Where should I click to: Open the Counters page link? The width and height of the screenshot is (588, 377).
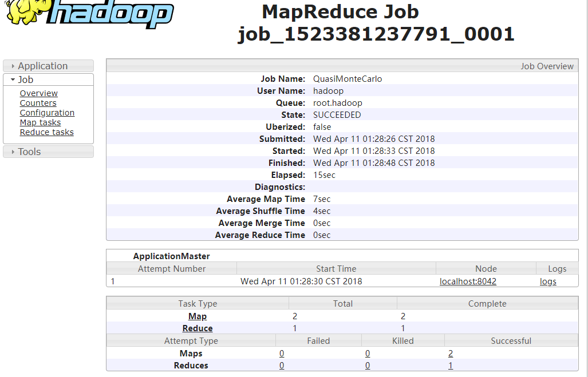click(38, 103)
